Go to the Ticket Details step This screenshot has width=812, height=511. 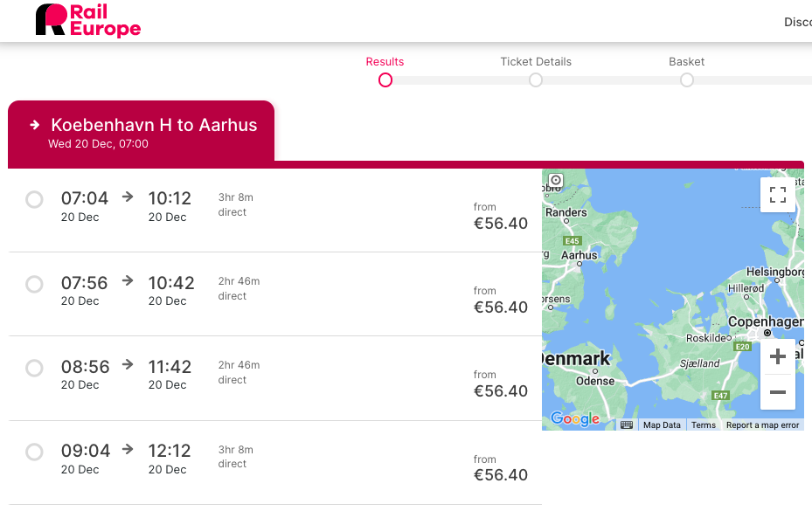coord(536,79)
